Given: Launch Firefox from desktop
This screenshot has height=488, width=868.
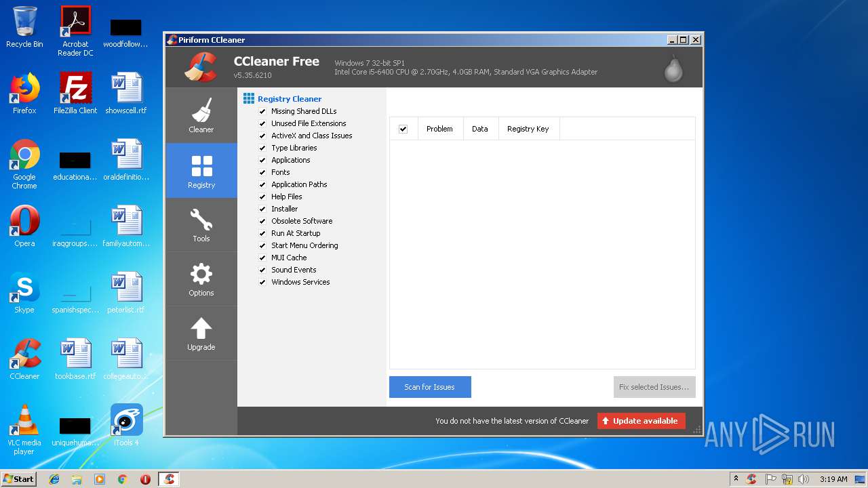Looking at the screenshot, I should pyautogui.click(x=24, y=94).
